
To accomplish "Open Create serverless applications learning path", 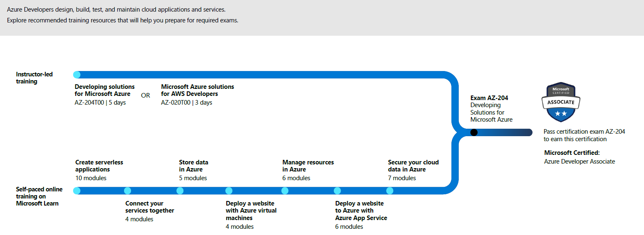I will (x=99, y=166).
